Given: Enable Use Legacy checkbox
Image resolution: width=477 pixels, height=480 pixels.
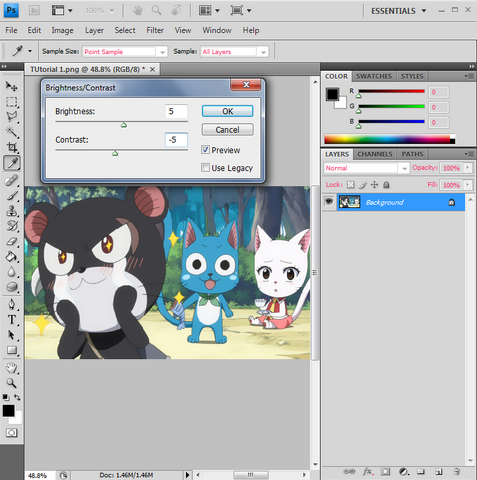Looking at the screenshot, I should [205, 167].
